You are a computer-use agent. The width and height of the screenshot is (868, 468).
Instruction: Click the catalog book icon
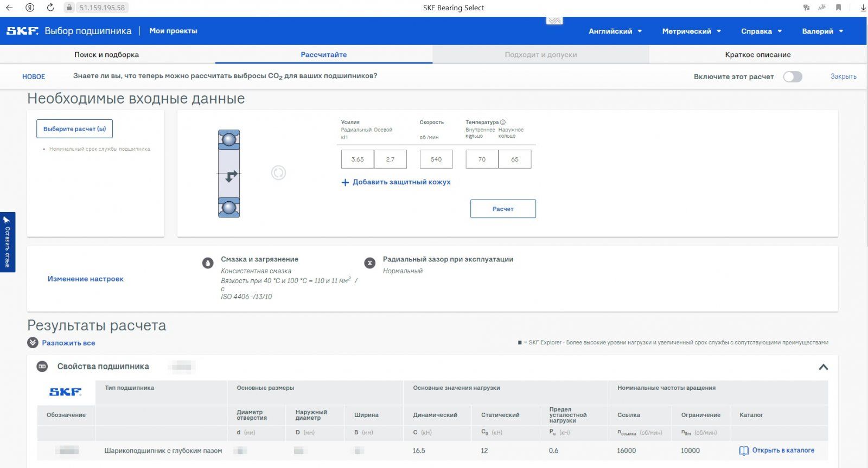[x=744, y=451]
